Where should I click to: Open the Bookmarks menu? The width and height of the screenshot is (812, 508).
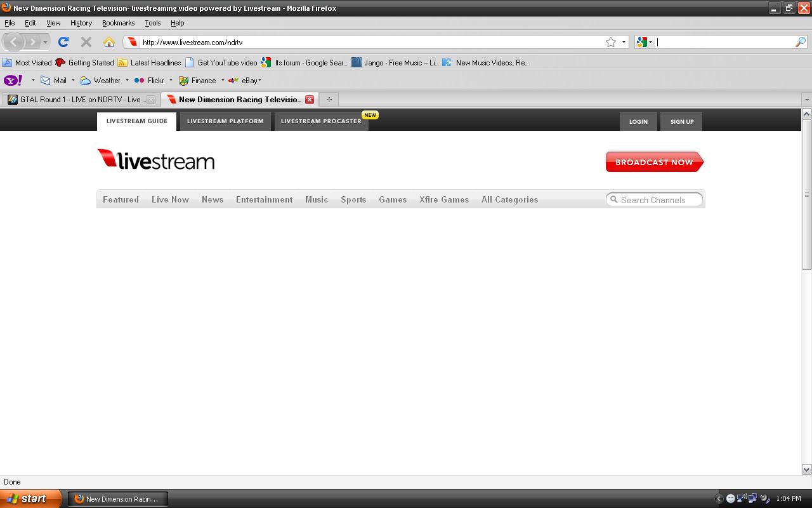[119, 23]
